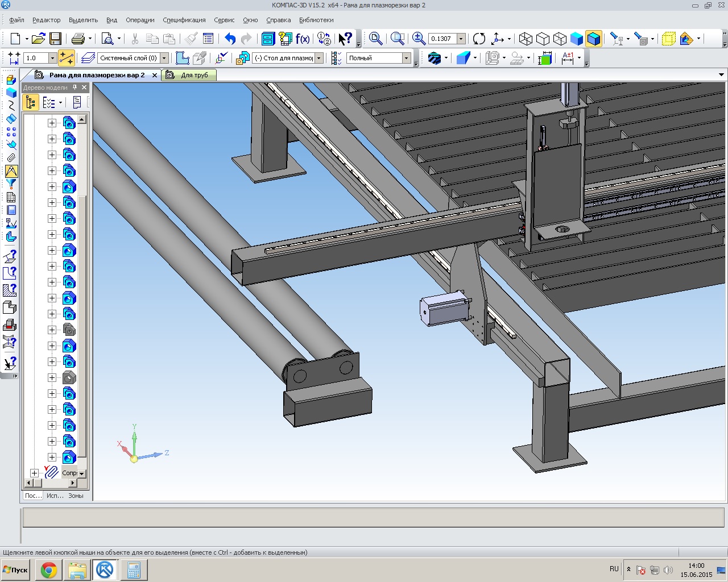Screen dimensions: 728x582
Task: Open Google Chrome from the taskbar
Action: pyautogui.click(x=49, y=569)
